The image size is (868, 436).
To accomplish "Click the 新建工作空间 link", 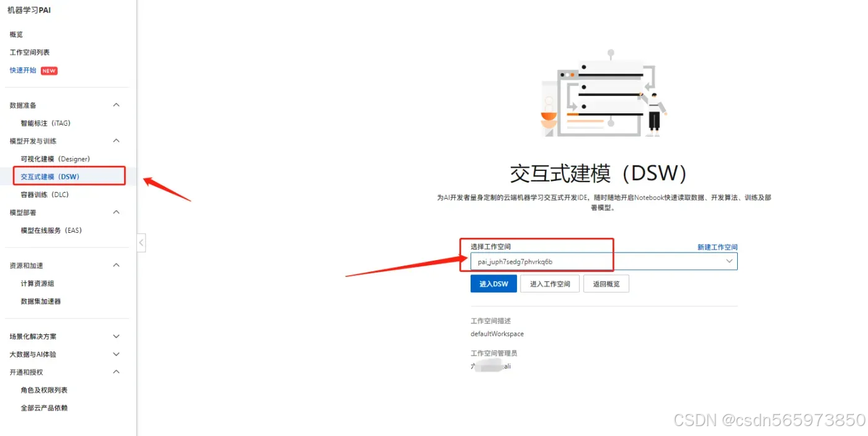I will point(717,246).
